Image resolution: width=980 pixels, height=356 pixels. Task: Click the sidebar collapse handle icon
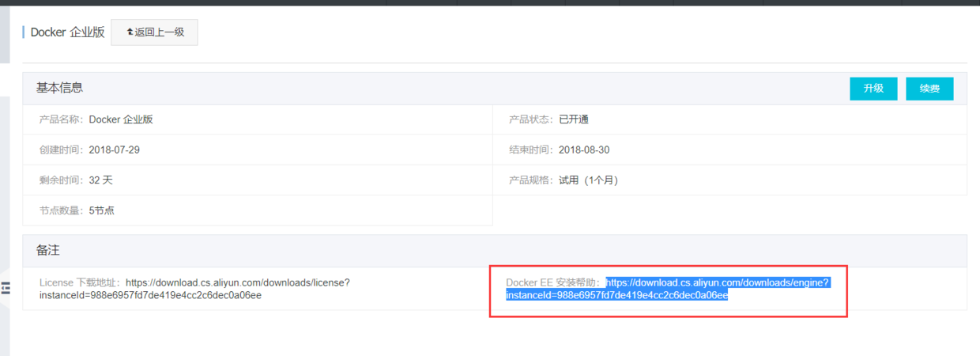[x=5, y=289]
